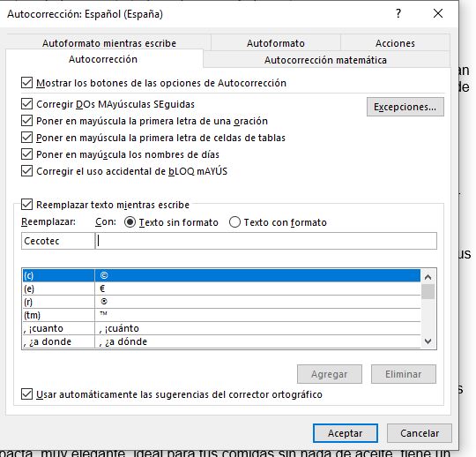Click the list scrollbar thumb
The height and width of the screenshot is (457, 476).
[428, 291]
